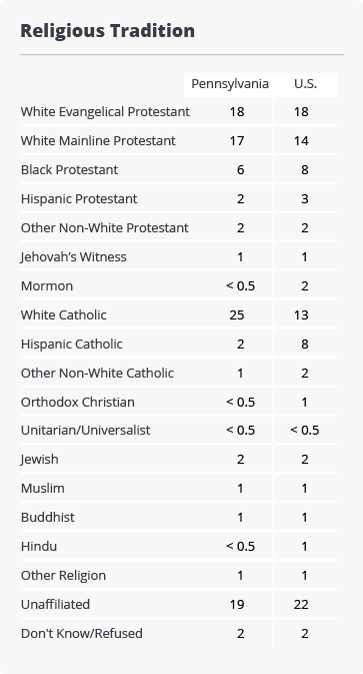Select the Orthodox Christian row label

[x=78, y=402]
